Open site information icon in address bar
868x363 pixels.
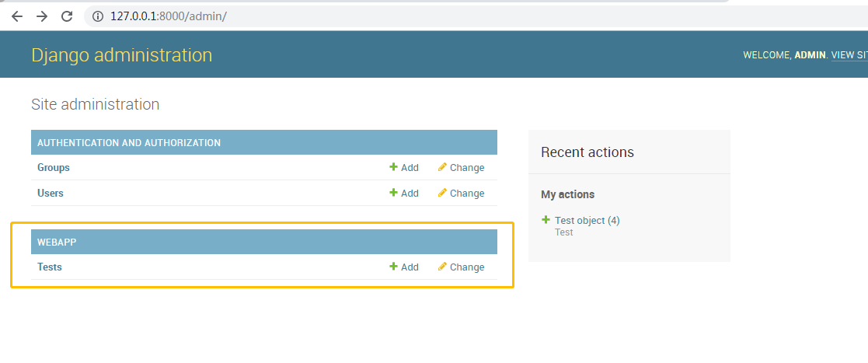pos(98,16)
